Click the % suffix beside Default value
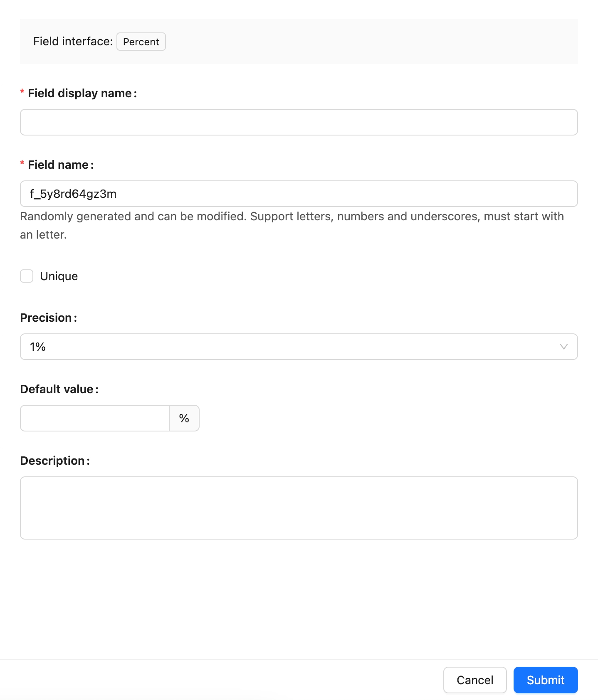Viewport: 598px width, 700px height. pyautogui.click(x=184, y=418)
